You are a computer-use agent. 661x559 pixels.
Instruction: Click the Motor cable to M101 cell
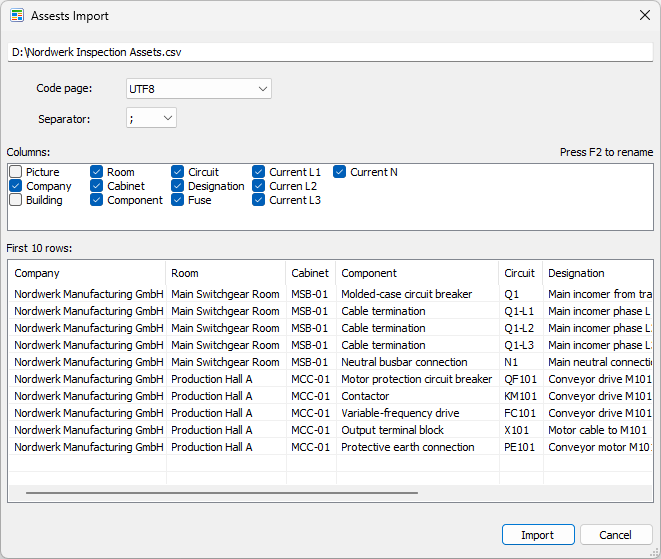[598, 430]
